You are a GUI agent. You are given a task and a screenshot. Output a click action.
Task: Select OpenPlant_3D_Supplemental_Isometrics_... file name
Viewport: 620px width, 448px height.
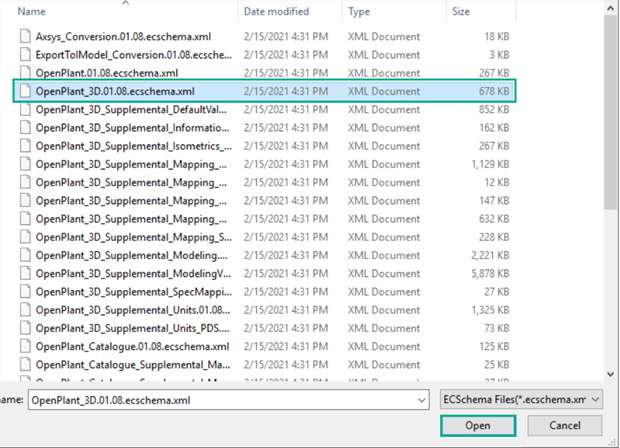134,146
